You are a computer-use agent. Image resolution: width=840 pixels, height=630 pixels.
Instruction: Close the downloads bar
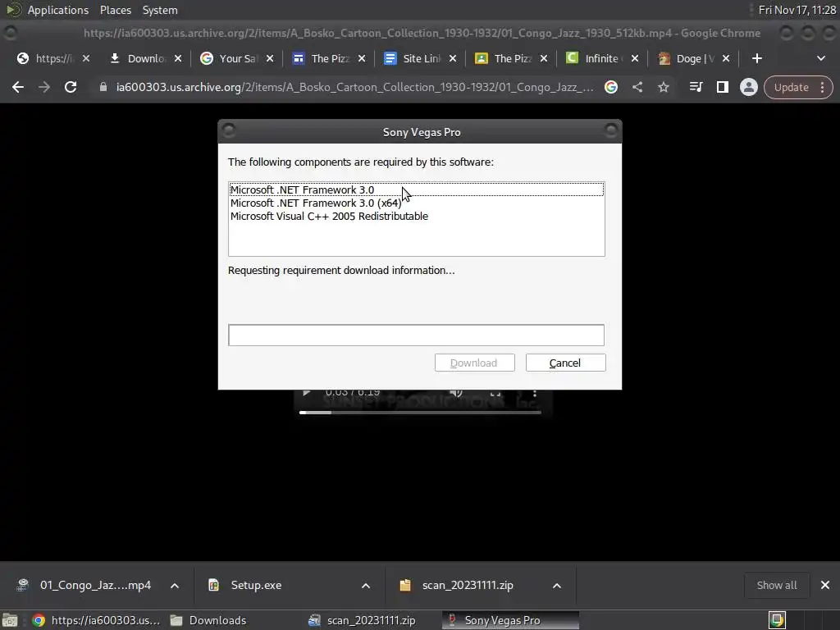point(825,585)
